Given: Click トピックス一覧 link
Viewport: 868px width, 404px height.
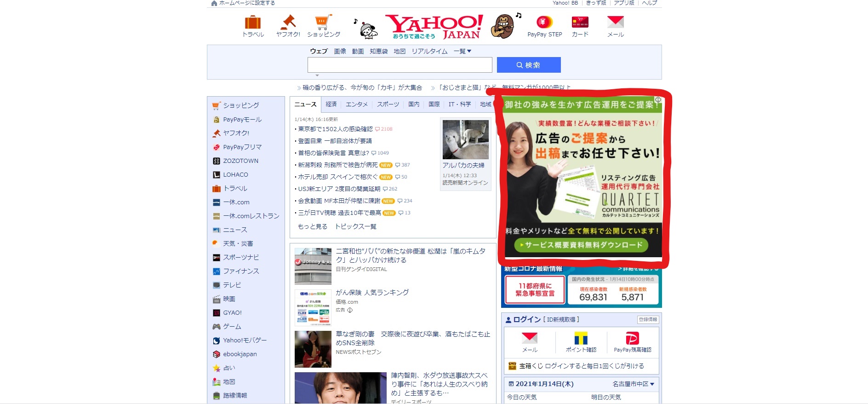Looking at the screenshot, I should pyautogui.click(x=356, y=226).
